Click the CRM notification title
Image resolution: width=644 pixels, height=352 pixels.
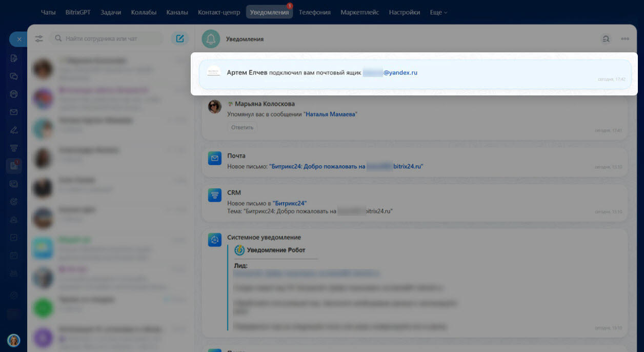coord(234,192)
